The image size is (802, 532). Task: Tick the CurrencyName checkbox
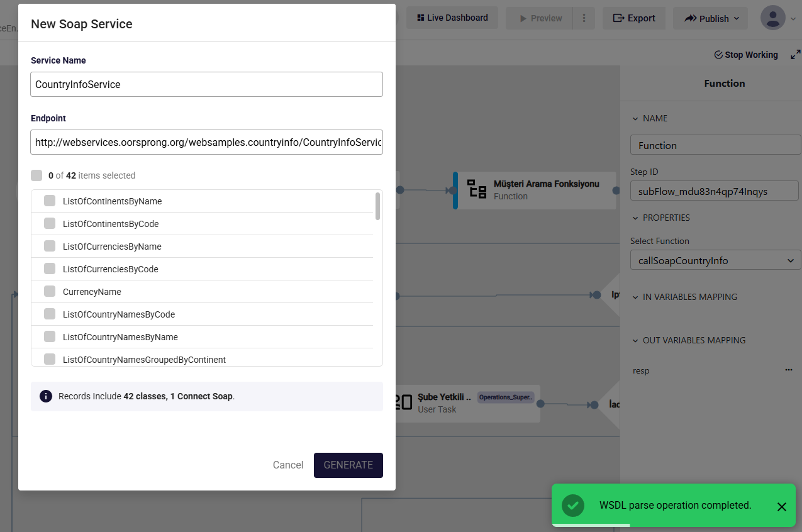coord(50,291)
